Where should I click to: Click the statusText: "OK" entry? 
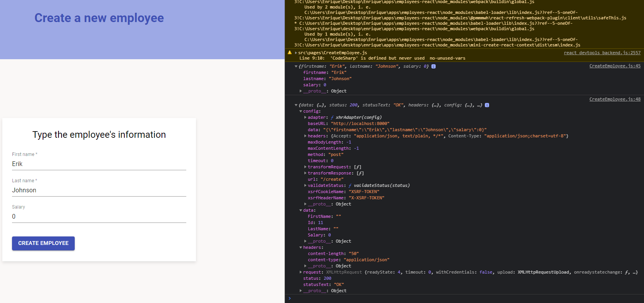pyautogui.click(x=323, y=285)
